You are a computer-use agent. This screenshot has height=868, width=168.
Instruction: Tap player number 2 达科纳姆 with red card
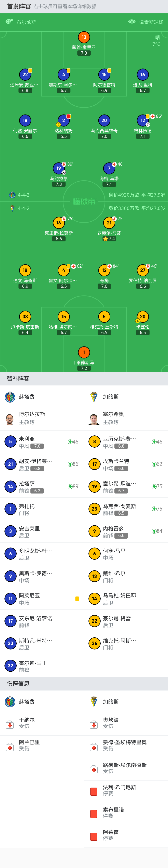[x=64, y=120]
